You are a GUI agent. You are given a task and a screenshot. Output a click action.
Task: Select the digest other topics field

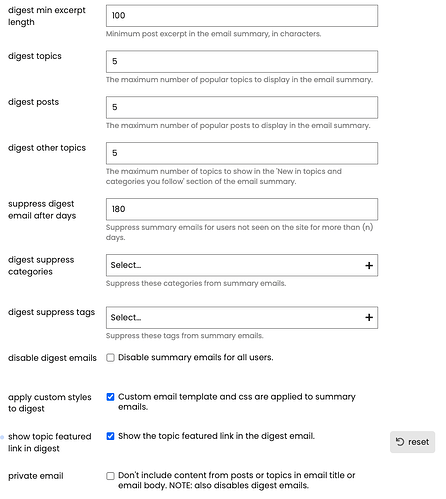(242, 153)
